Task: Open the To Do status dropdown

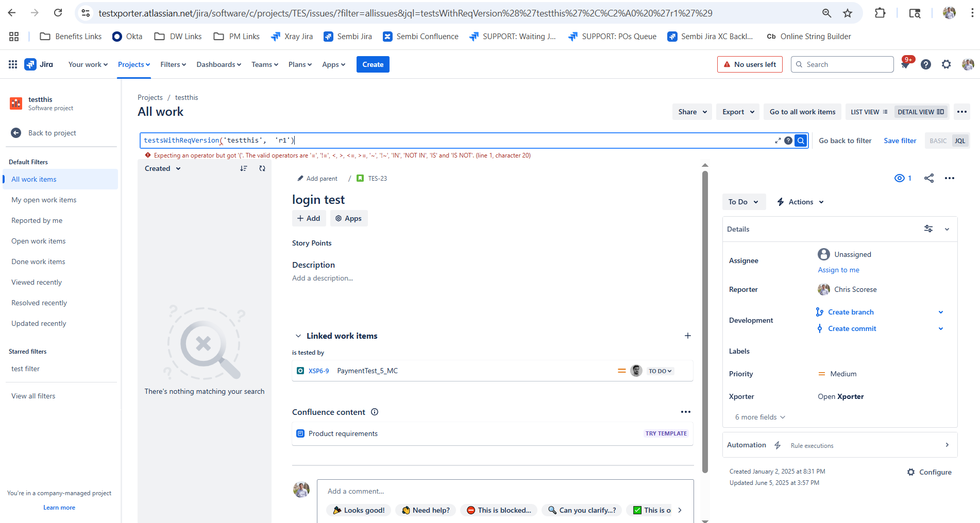Action: click(x=744, y=202)
